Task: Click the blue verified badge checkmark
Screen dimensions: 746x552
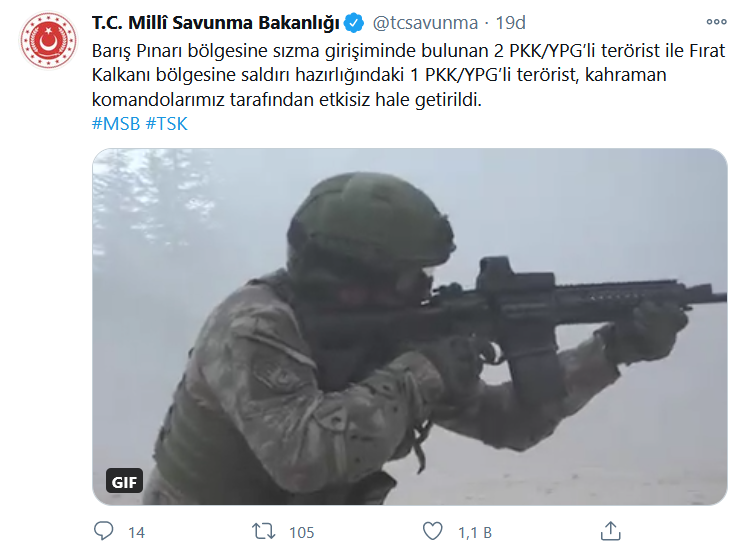Action: point(354,23)
